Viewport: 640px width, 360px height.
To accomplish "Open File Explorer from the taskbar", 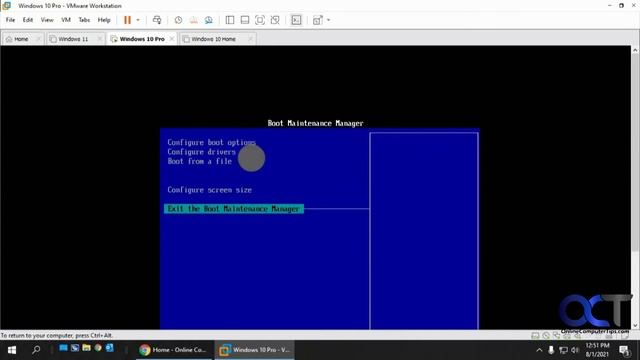I will tap(86, 348).
